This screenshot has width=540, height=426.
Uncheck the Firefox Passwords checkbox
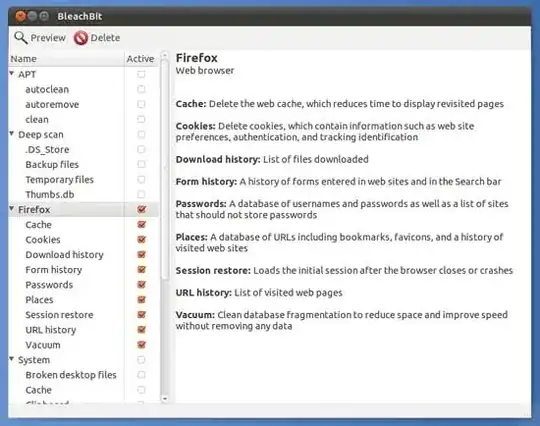pyautogui.click(x=141, y=284)
